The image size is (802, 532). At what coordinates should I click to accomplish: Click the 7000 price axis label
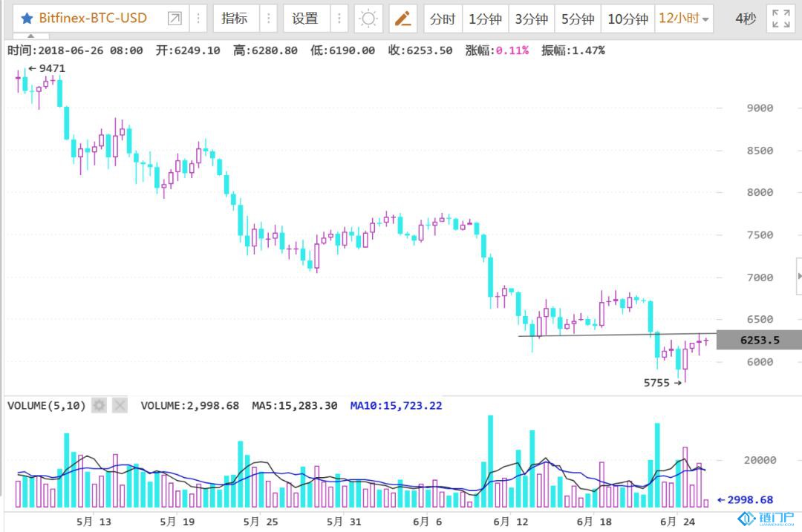pos(760,278)
